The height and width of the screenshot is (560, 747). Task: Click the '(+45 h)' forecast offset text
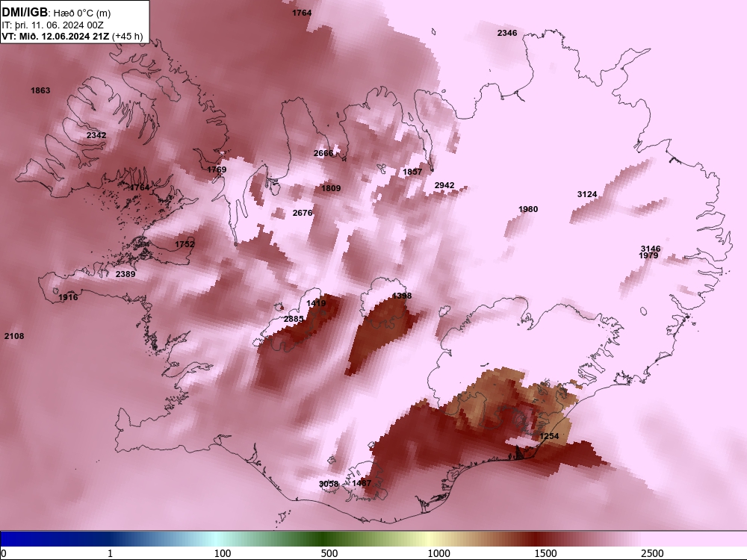tap(127, 36)
